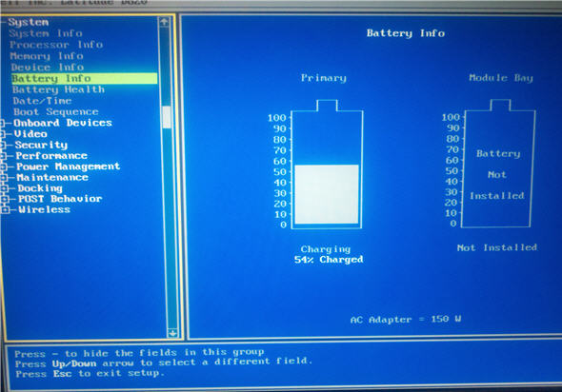The height and width of the screenshot is (392, 562).
Task: Click 'AC Adapter = 150 W' text
Action: point(406,320)
